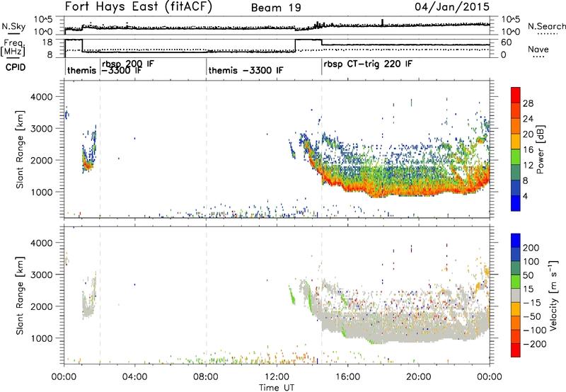Click the '20:00' time tick label
The height and width of the screenshot is (392, 566).
tap(418, 377)
